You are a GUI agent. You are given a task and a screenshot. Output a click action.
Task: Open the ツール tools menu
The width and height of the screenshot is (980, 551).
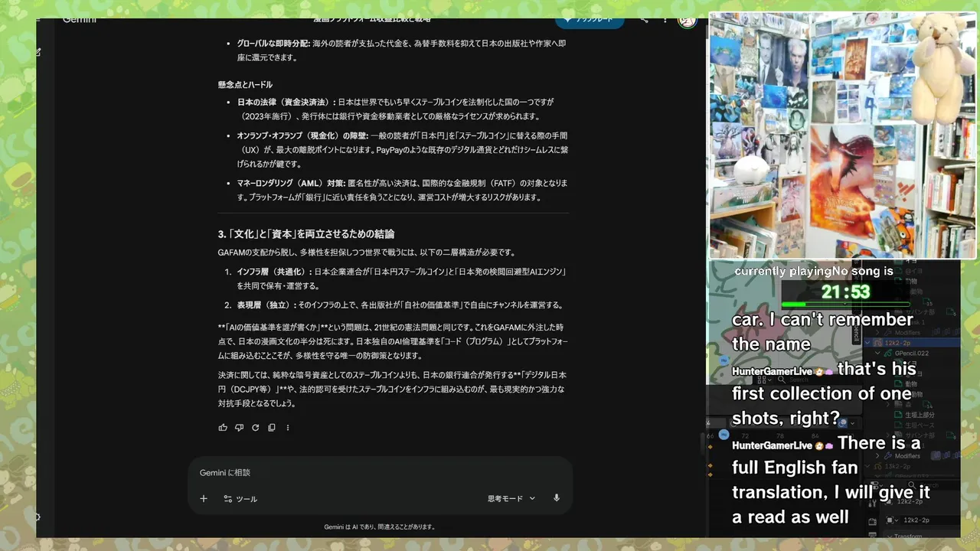point(240,499)
